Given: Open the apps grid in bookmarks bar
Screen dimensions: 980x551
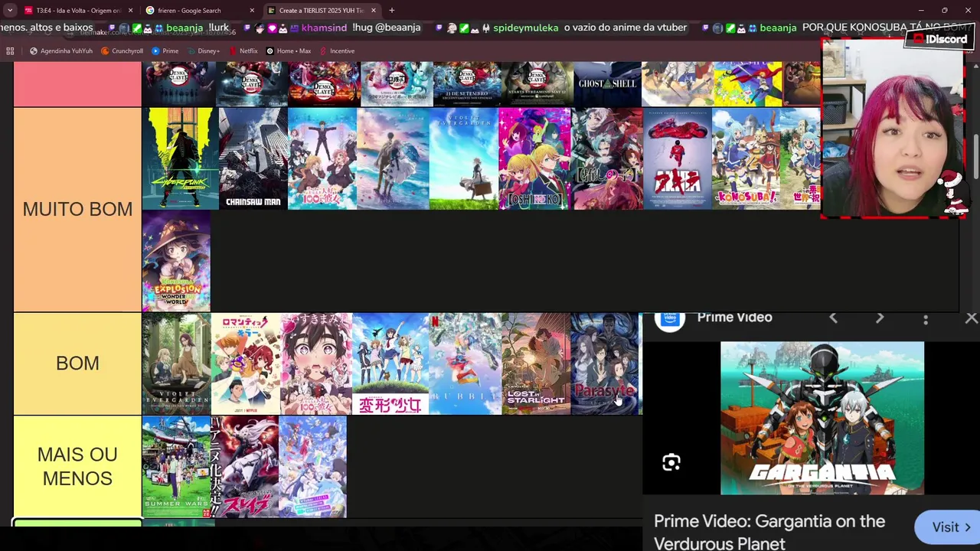Looking at the screenshot, I should (10, 51).
